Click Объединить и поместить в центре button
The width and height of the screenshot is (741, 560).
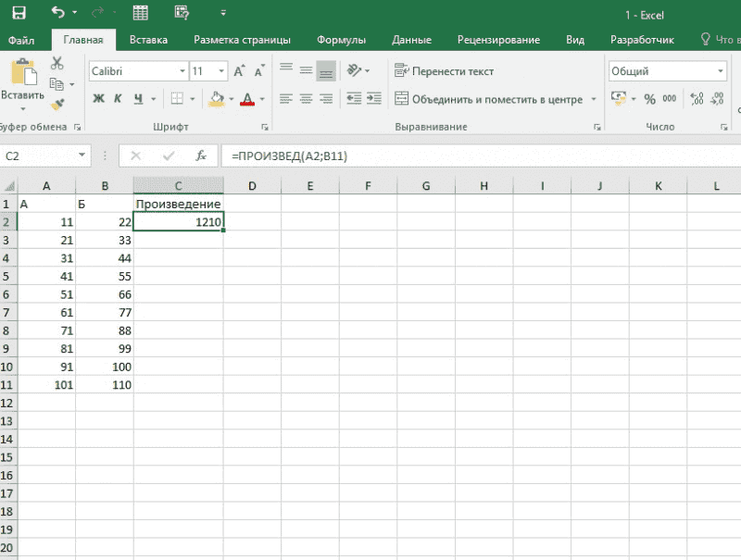click(x=489, y=99)
